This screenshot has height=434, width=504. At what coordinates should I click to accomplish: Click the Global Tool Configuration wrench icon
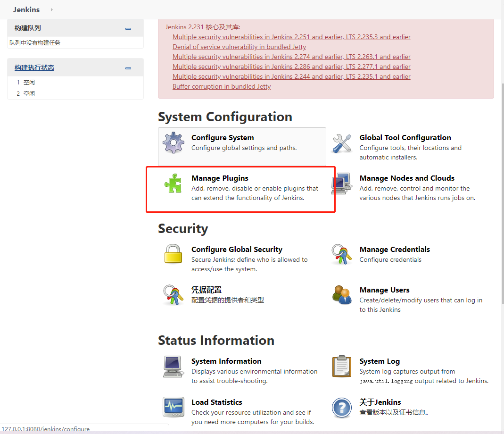342,143
